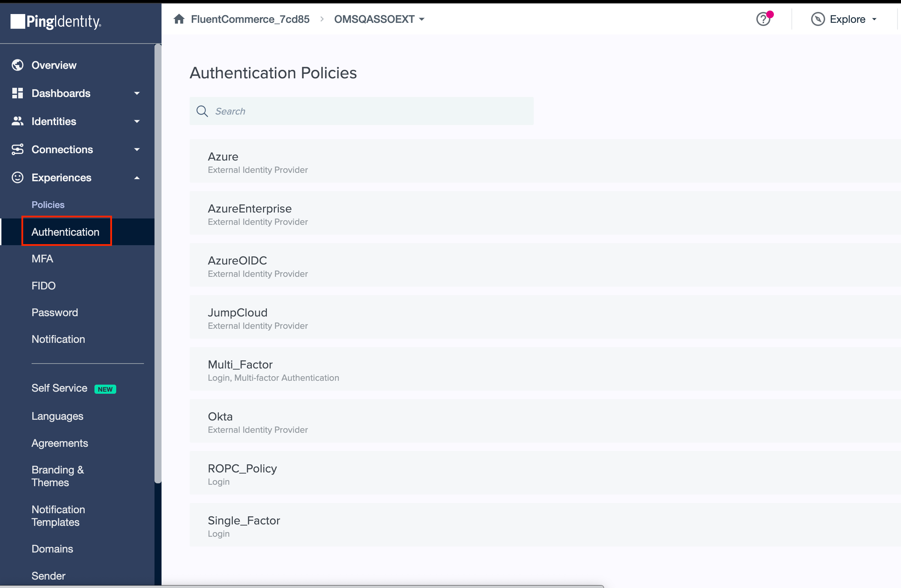901x588 pixels.
Task: Expand the Identities section arrow
Action: [x=137, y=121]
